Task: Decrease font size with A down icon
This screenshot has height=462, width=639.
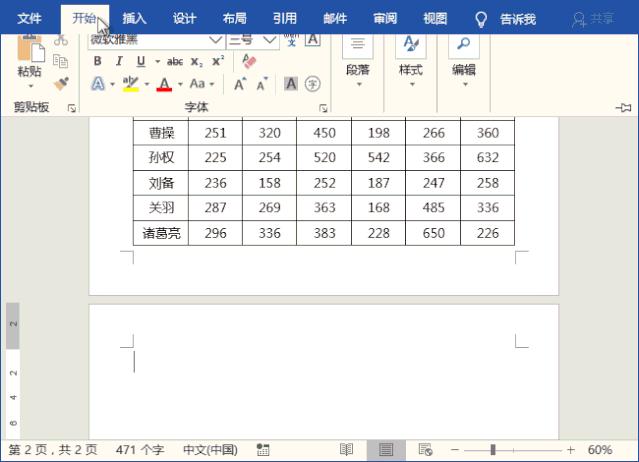Action: (262, 84)
